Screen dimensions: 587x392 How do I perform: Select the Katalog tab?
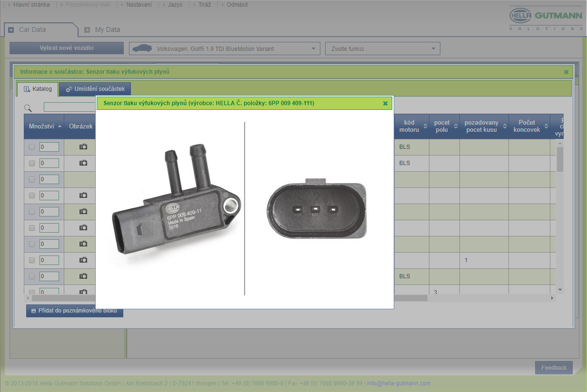point(38,89)
